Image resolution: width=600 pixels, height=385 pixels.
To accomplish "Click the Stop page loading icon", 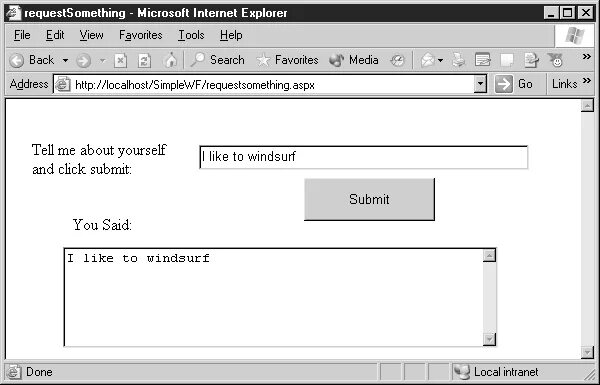I will (121, 60).
